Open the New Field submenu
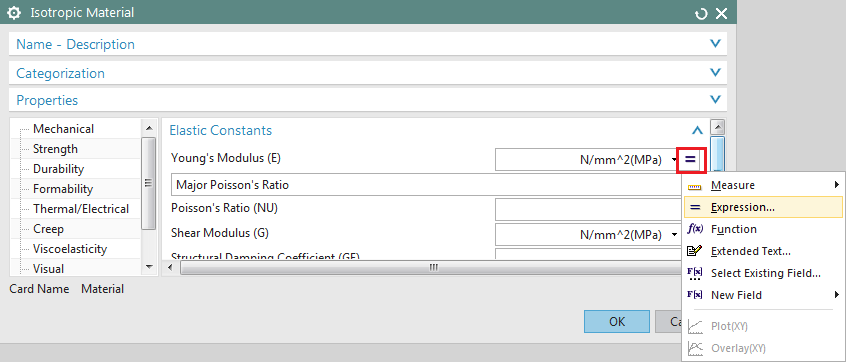 coord(763,295)
